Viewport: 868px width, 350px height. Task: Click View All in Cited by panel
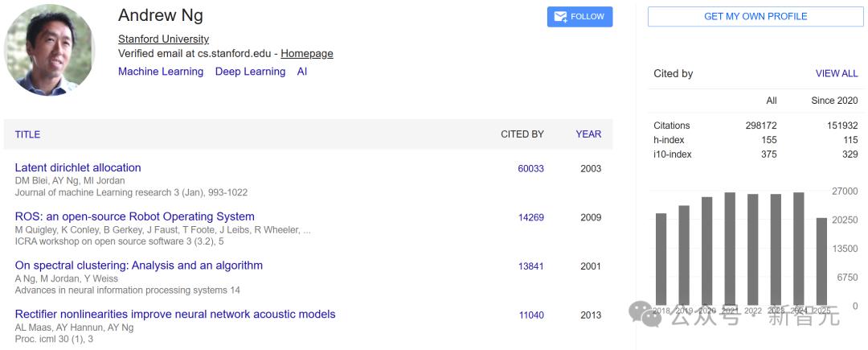pos(837,73)
